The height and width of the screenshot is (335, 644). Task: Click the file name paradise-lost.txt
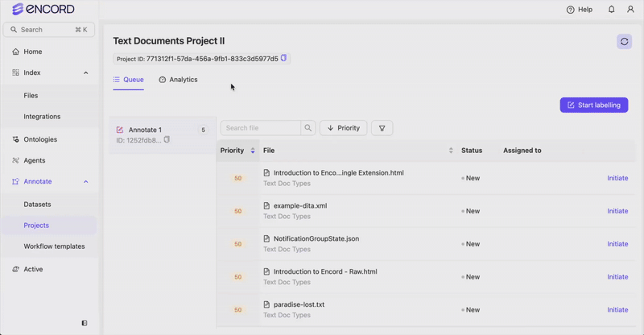point(299,304)
